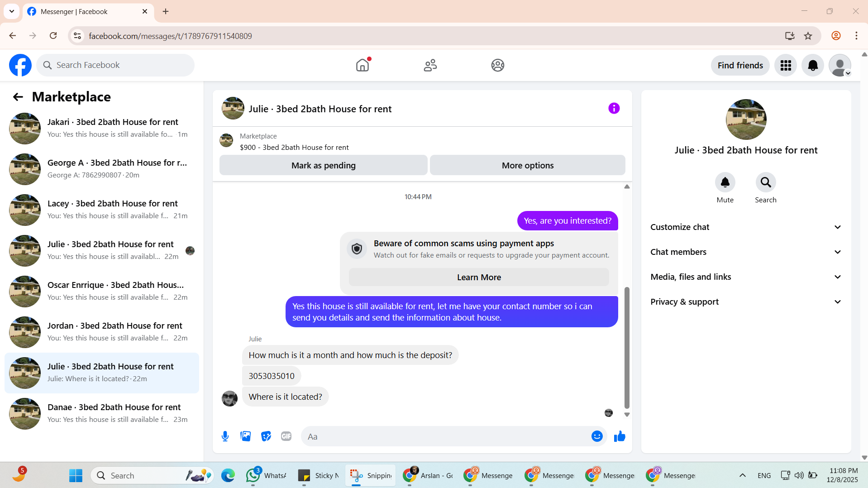Open Microsoft Edge from the taskbar
Viewport: 868px width, 488px height.
coord(228,475)
